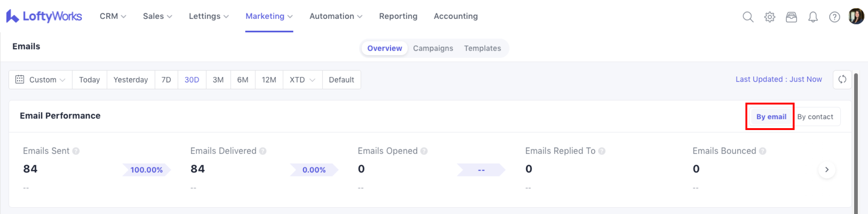Open notifications bell icon

[813, 17]
